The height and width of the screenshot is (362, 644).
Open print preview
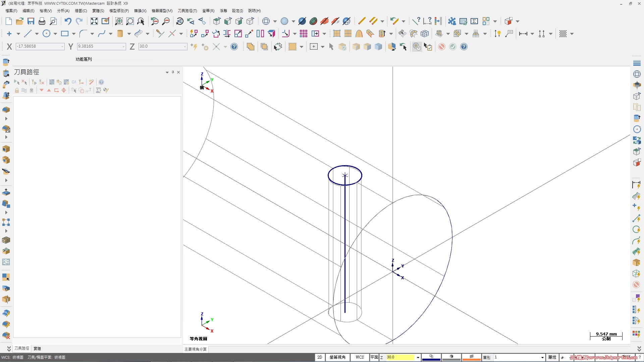[53, 21]
